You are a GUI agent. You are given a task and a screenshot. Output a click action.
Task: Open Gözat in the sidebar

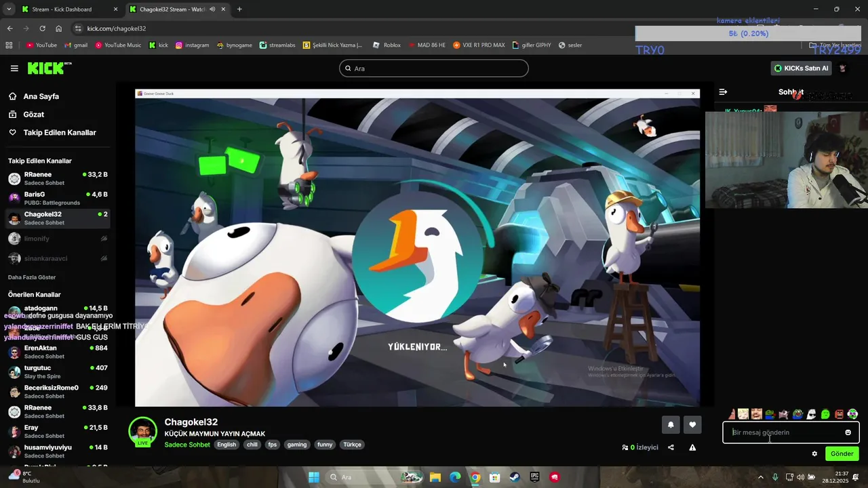[x=34, y=115]
